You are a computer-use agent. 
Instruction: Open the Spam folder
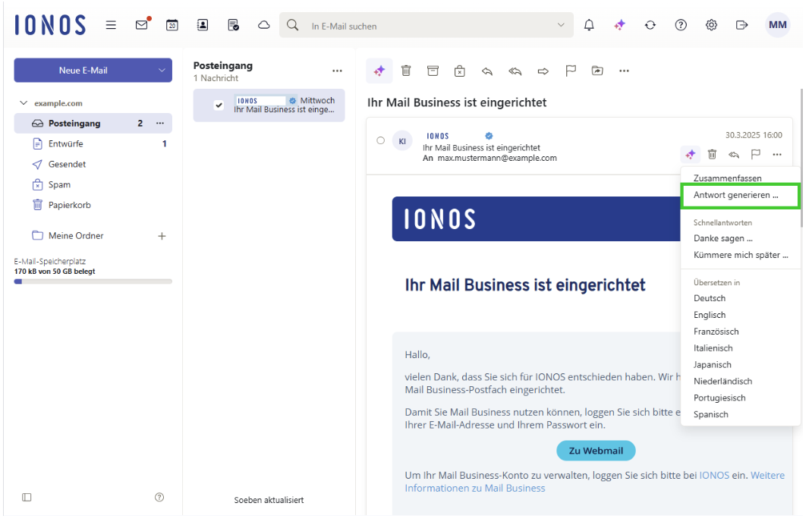93,184
